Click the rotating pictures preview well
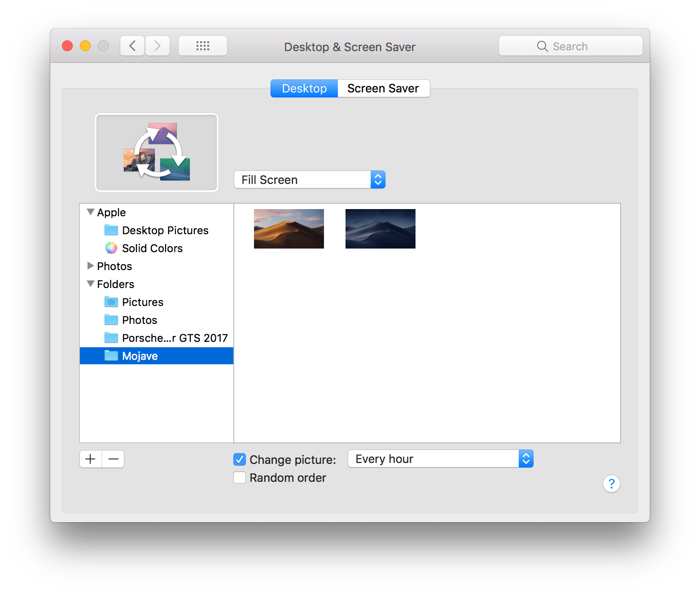 coord(157,153)
